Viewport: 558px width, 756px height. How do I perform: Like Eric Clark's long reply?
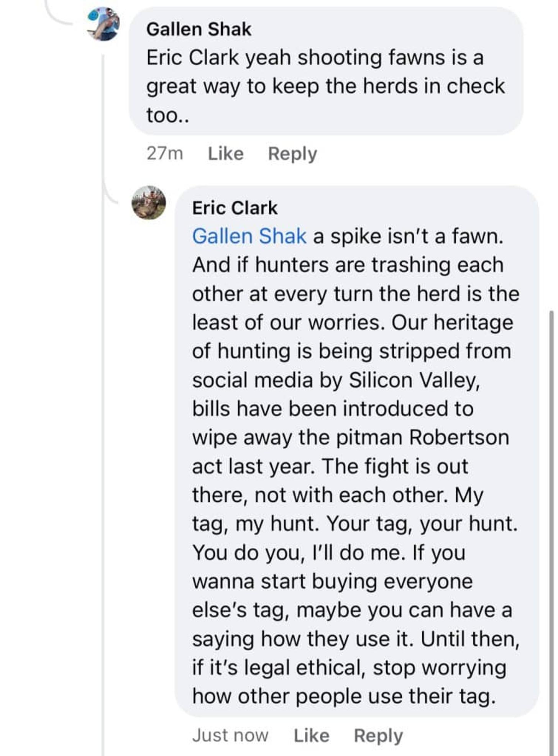point(311,735)
